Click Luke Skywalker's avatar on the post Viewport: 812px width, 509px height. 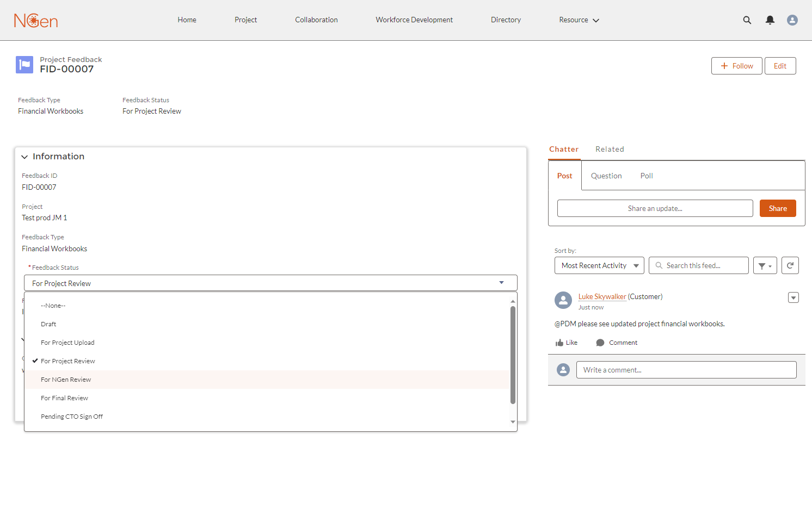click(x=563, y=300)
